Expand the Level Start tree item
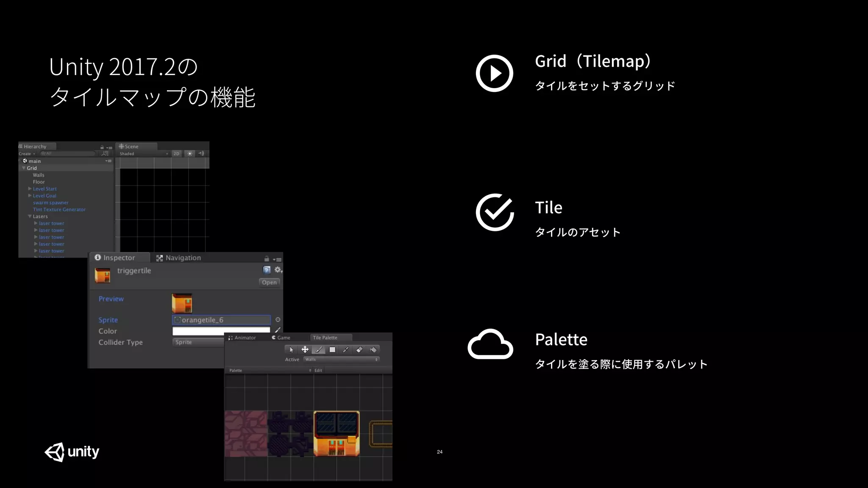868x488 pixels. pos(30,189)
